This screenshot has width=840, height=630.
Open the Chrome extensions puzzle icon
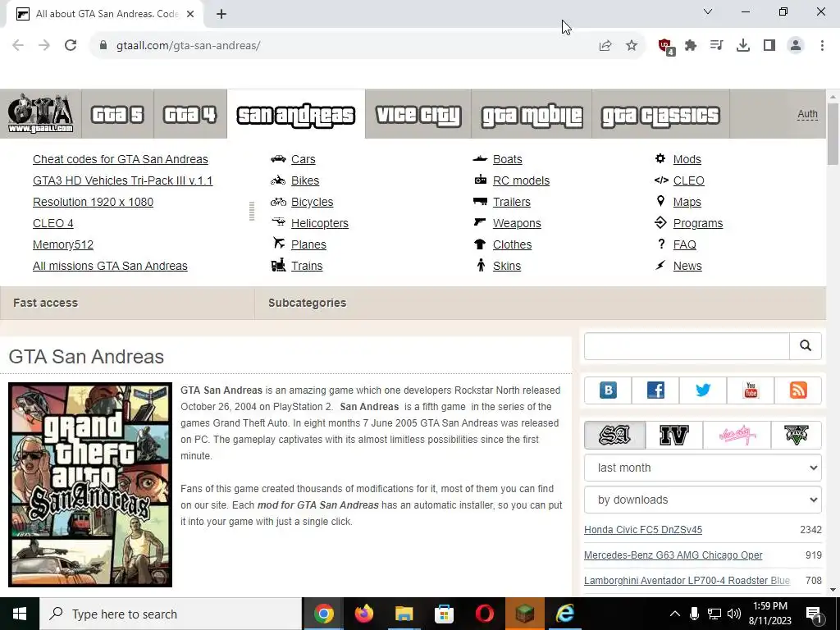pos(691,46)
